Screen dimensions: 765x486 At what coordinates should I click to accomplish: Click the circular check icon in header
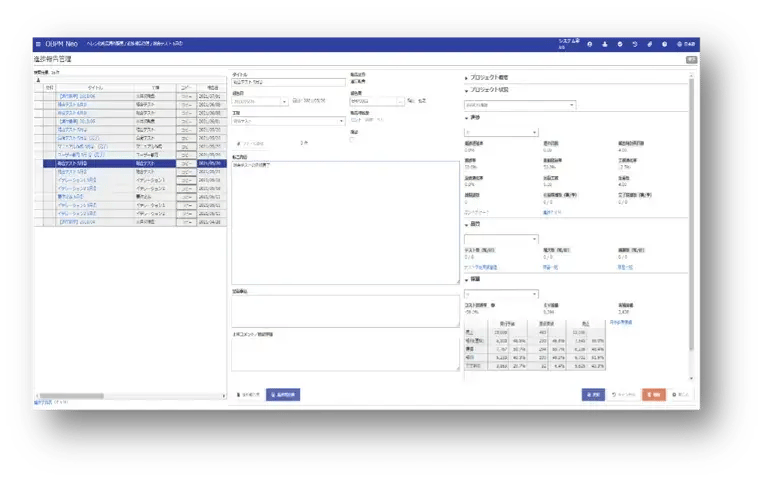[x=620, y=44]
